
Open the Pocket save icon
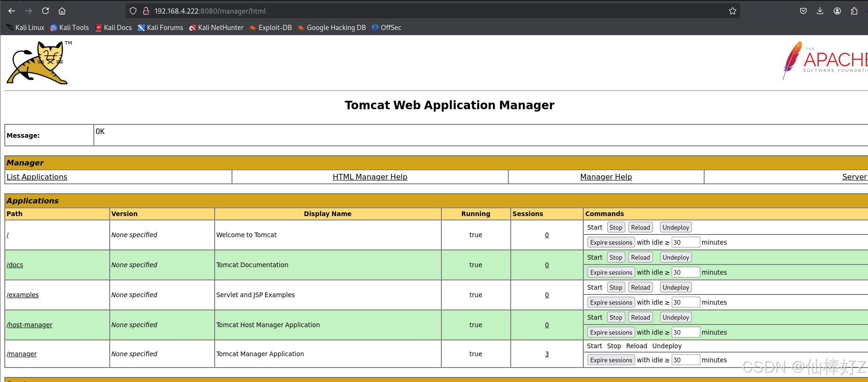(x=803, y=11)
